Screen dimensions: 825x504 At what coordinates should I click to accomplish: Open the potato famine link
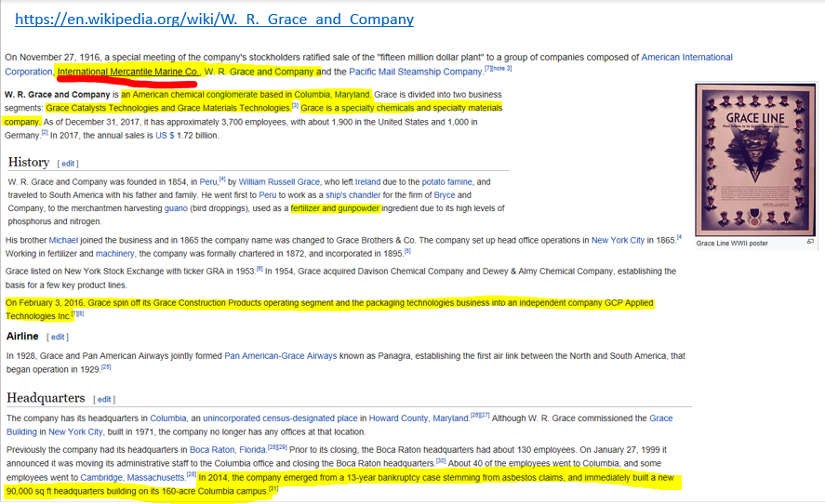click(446, 181)
